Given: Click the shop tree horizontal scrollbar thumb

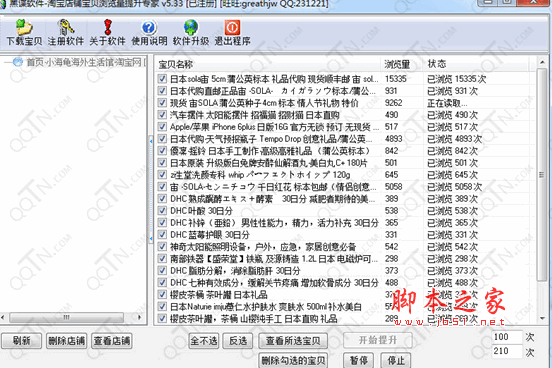Looking at the screenshot, I should 67,318.
